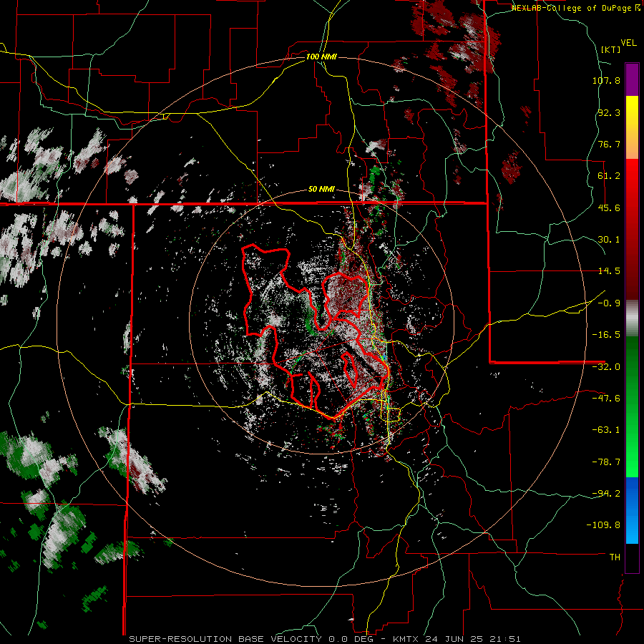Click the TH threshold label
Viewport: 644px width, 644px height.
click(615, 557)
